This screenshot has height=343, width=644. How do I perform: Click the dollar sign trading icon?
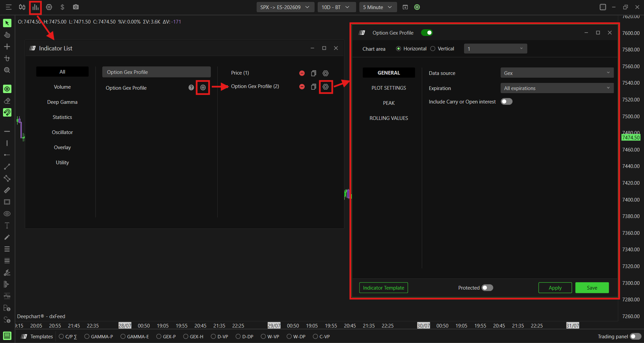62,7
